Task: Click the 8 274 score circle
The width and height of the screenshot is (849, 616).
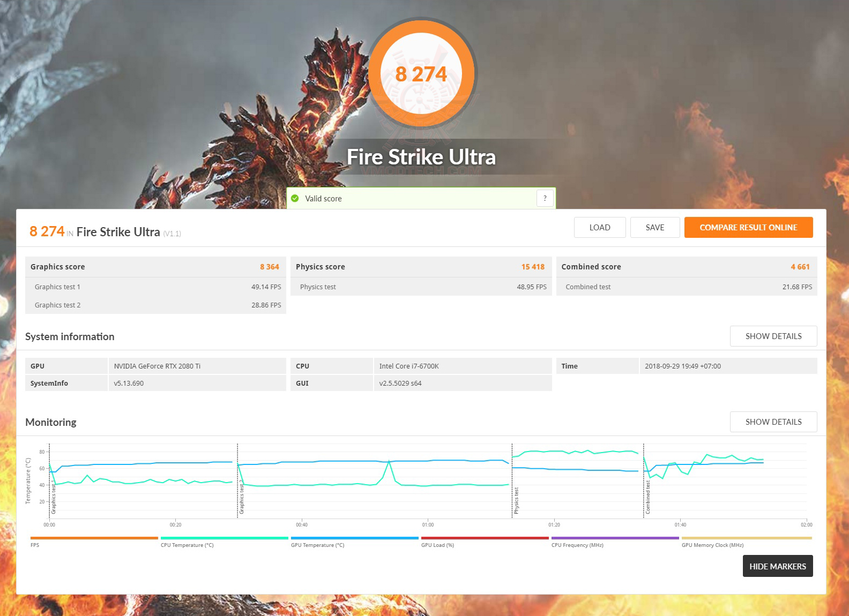Action: tap(421, 73)
